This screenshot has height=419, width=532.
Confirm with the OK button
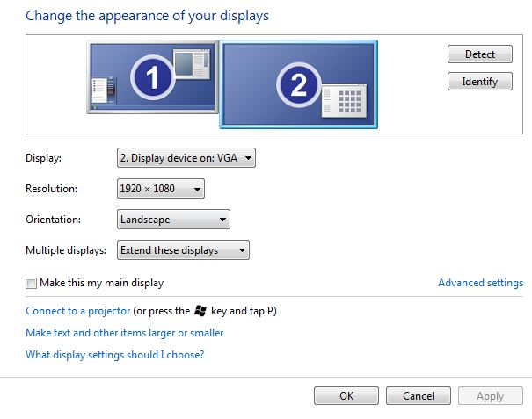(x=346, y=396)
